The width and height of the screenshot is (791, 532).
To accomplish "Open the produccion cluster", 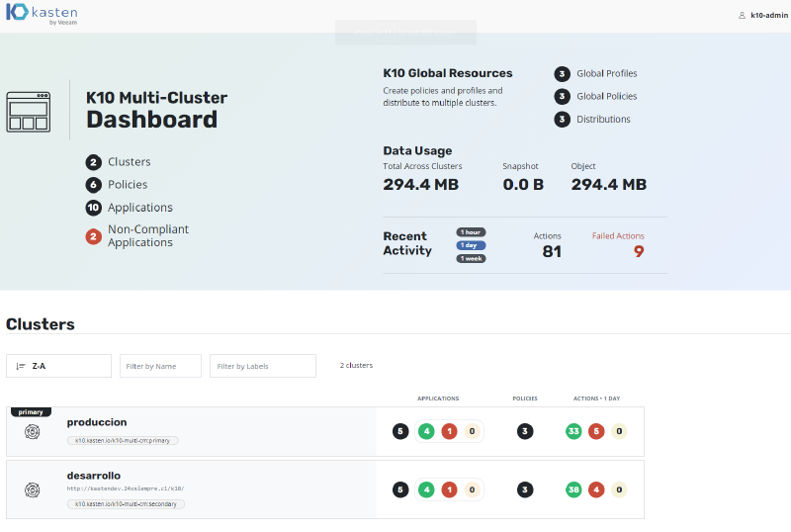I will (x=97, y=422).
